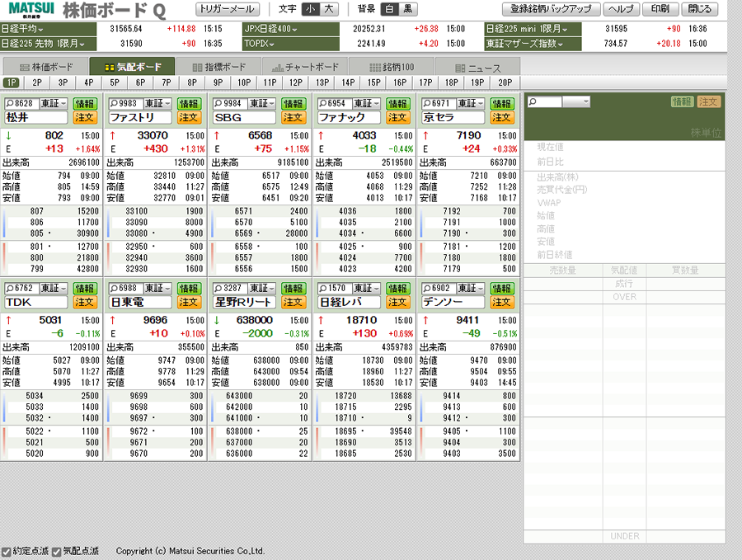This screenshot has width=742, height=560.
Task: Set background to 白
Action: click(x=389, y=8)
